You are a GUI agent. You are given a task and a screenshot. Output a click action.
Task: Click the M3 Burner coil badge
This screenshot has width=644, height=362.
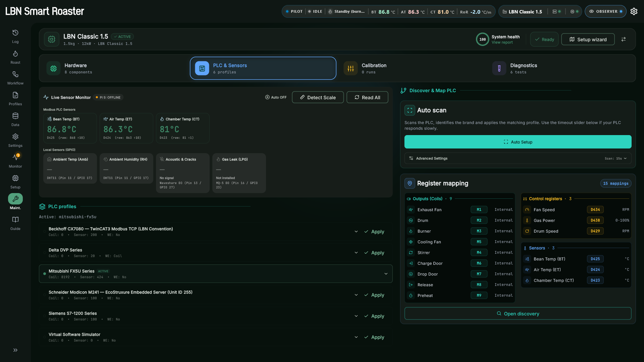tap(479, 231)
